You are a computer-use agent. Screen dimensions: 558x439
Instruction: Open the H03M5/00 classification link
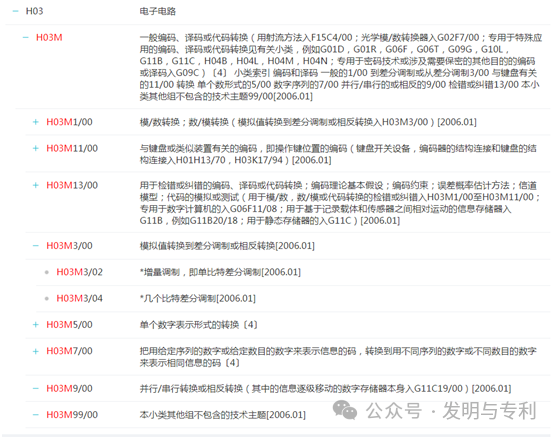[69, 325]
